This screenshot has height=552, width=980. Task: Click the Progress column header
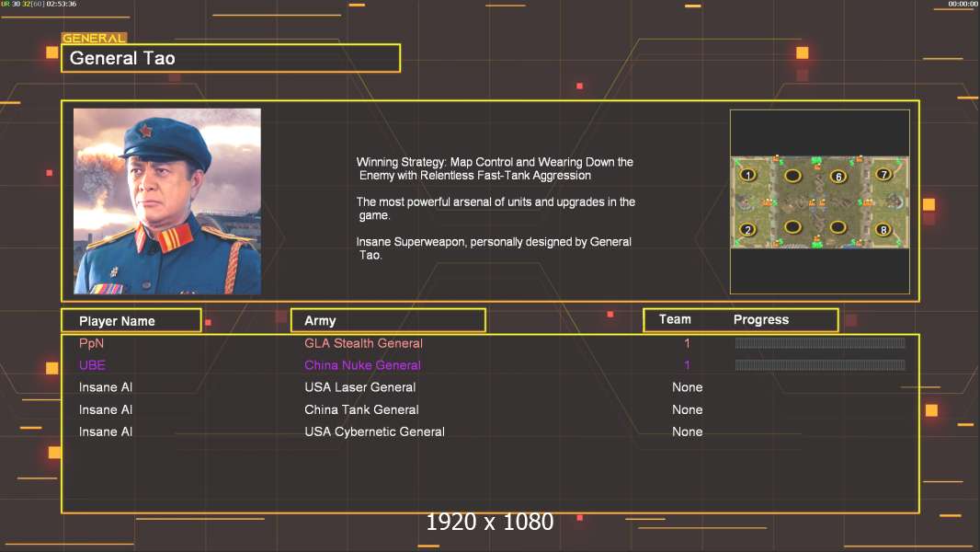[x=760, y=320]
